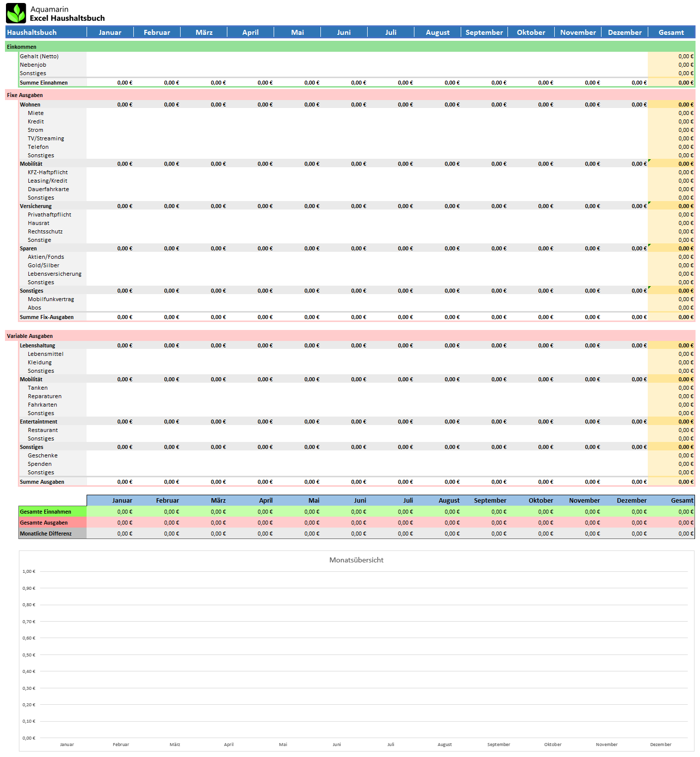Select the TV/Streaming row label

coord(46,138)
